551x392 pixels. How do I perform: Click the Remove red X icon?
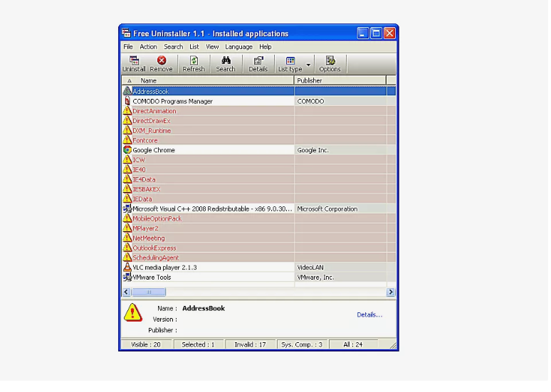tap(162, 60)
